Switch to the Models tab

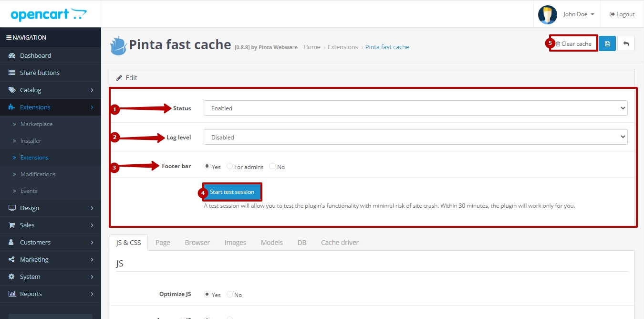click(x=272, y=243)
